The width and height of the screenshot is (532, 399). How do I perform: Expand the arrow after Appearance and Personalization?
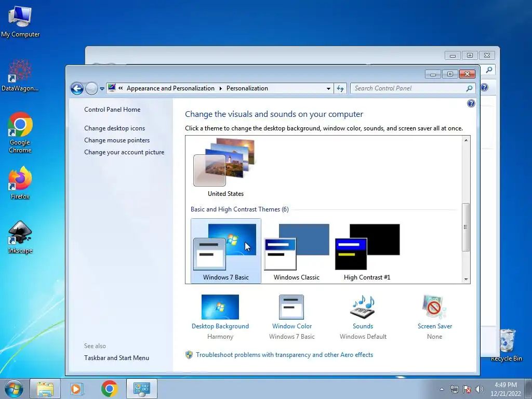coord(220,88)
